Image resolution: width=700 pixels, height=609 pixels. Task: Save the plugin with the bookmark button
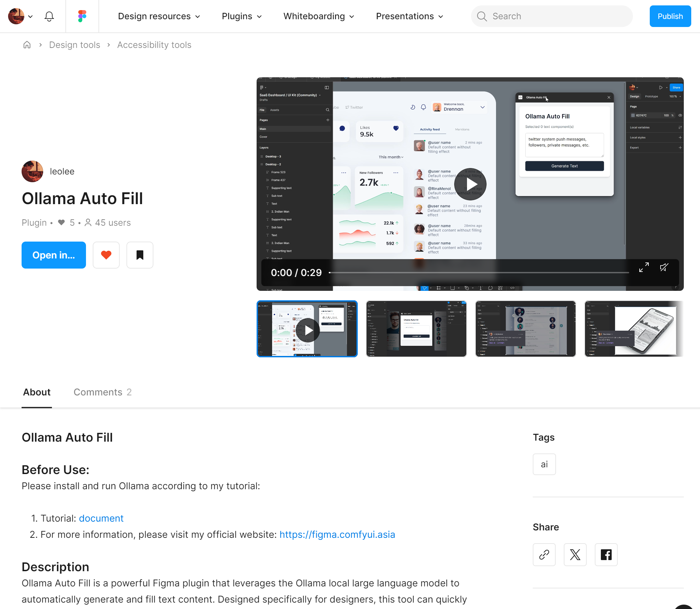coord(140,255)
